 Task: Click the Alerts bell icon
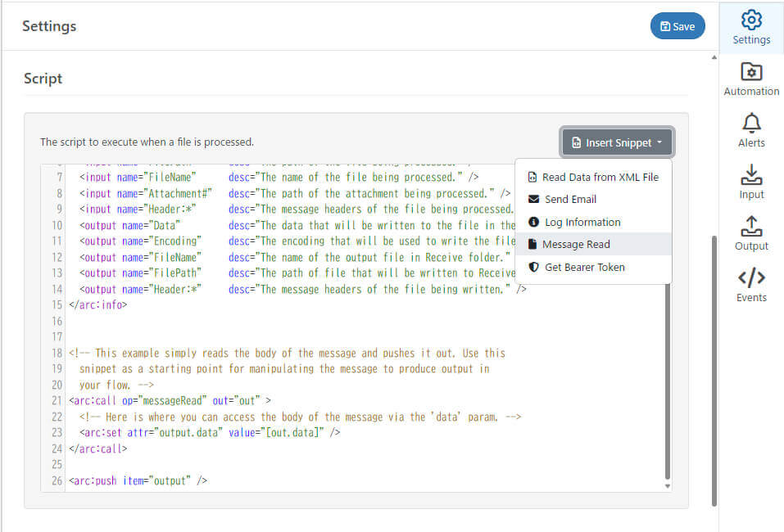[x=751, y=124]
